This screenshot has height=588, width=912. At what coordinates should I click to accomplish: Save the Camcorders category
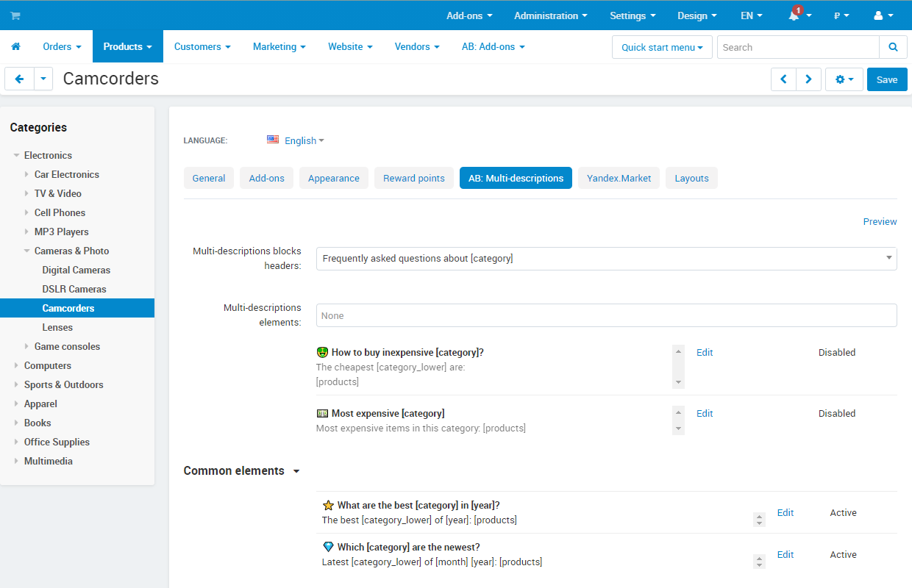click(x=887, y=79)
